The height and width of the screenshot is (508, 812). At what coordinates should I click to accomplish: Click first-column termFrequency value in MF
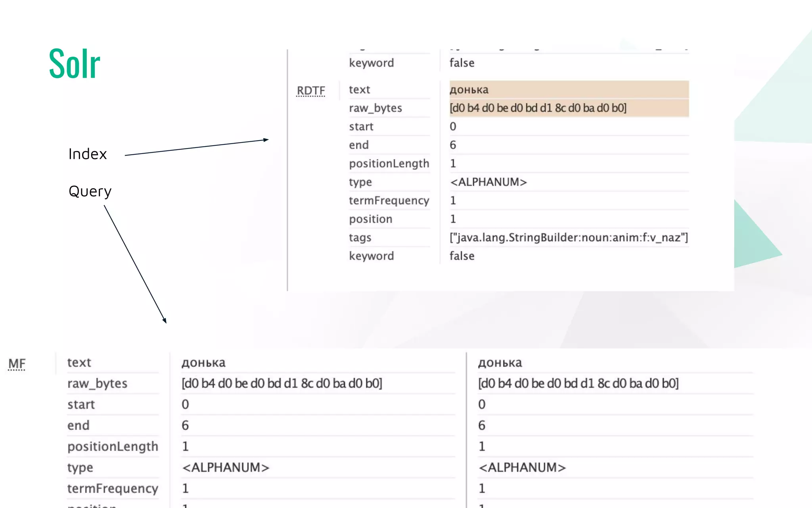pos(185,489)
